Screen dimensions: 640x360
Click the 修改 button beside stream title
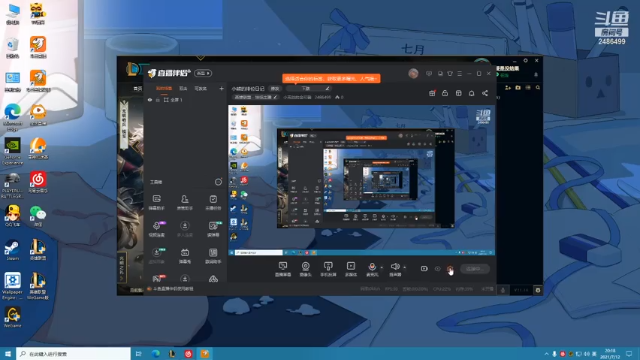tap(275, 89)
